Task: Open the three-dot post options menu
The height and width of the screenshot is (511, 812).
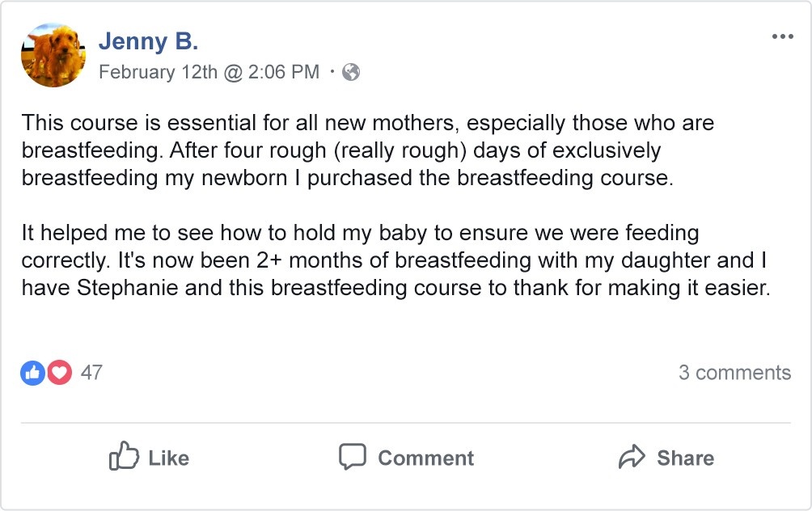Action: coord(782,37)
